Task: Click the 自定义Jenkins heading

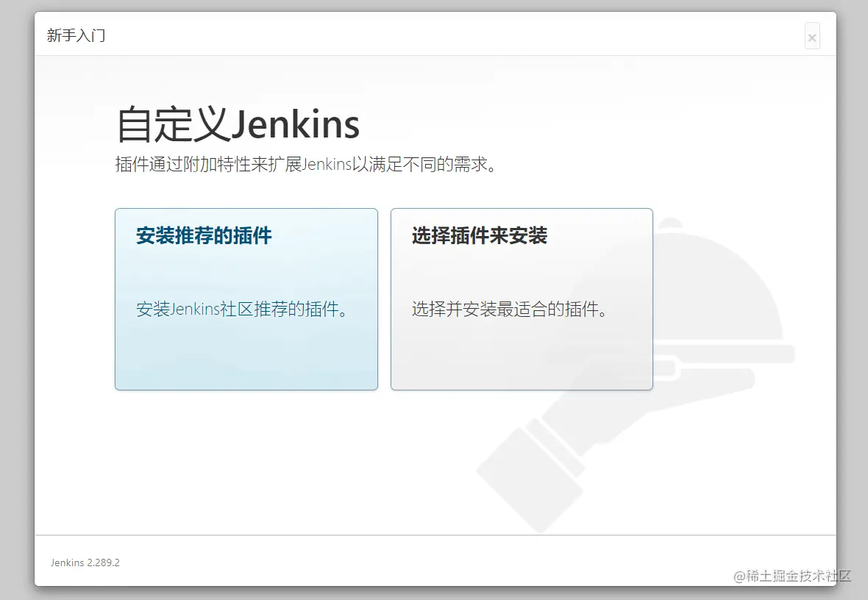Action: (238, 124)
